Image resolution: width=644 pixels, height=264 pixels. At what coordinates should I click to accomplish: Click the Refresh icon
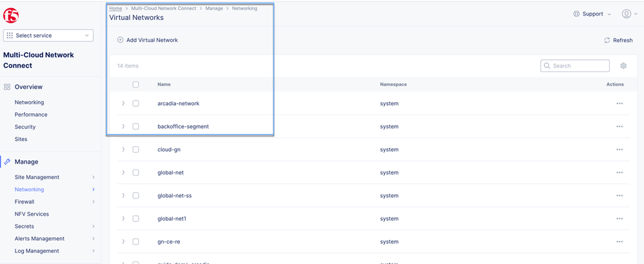[607, 40]
